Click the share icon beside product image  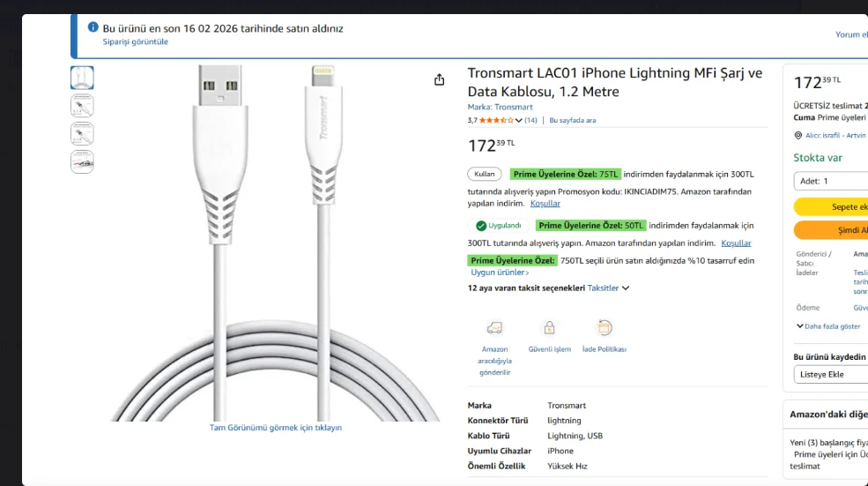[x=440, y=80]
